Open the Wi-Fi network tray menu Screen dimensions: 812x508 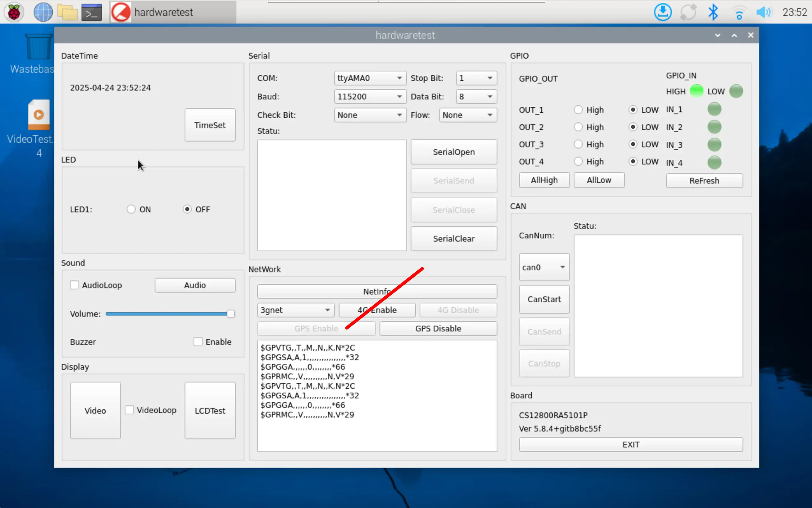(739, 13)
